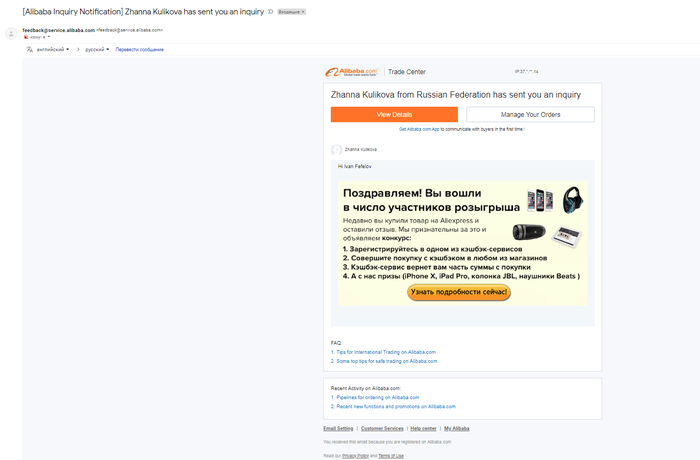This screenshot has height=460, width=700.
Task: Click the Beats headphones image
Action: point(573,200)
